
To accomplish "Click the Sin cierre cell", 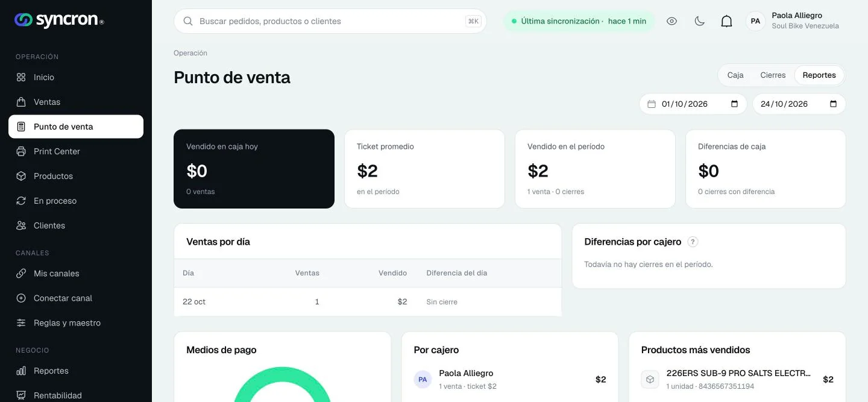I will (x=442, y=302).
